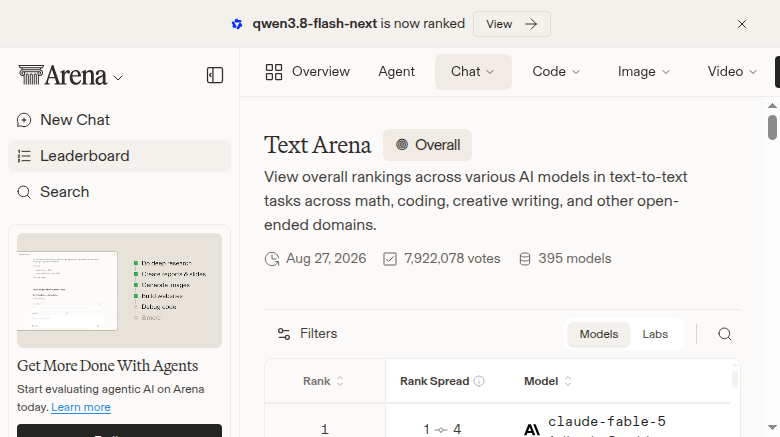Click the 395 models text
The image size is (780, 437).
tap(575, 259)
